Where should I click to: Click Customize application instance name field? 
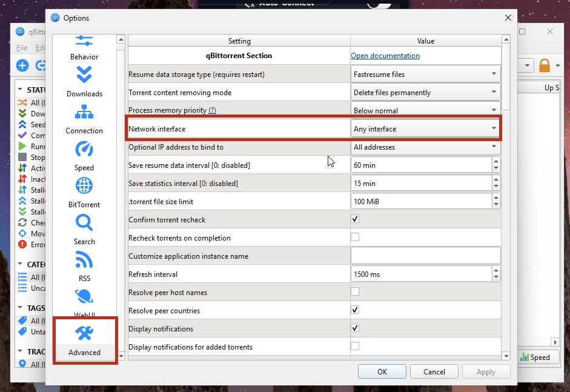click(x=425, y=256)
